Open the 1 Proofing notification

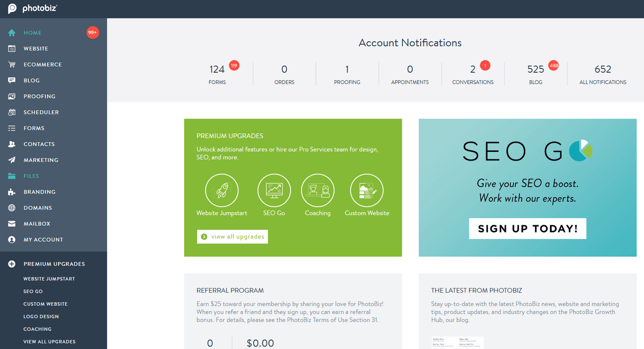(347, 74)
